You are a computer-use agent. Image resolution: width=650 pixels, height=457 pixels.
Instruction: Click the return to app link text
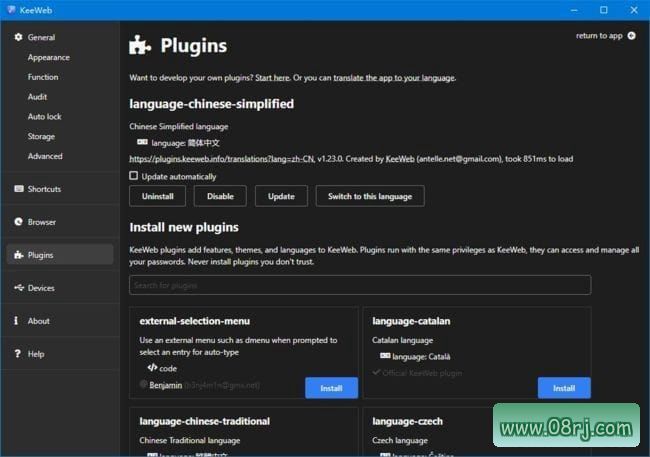click(599, 36)
